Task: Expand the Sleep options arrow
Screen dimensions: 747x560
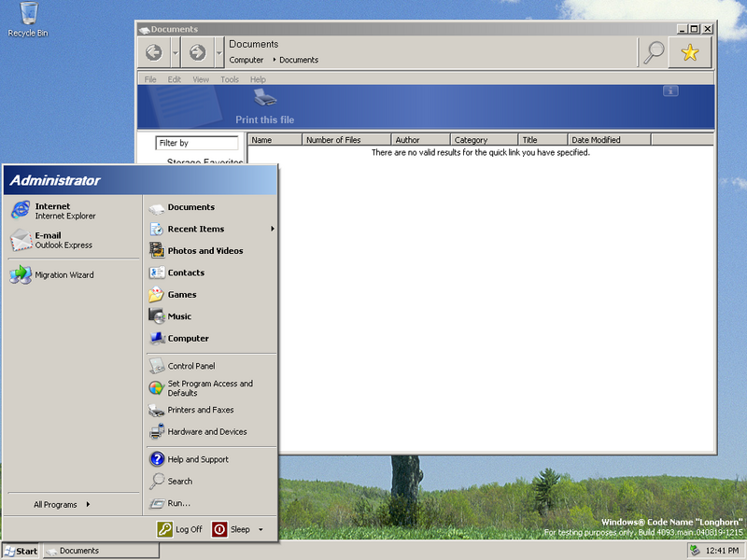Action: 261,529
